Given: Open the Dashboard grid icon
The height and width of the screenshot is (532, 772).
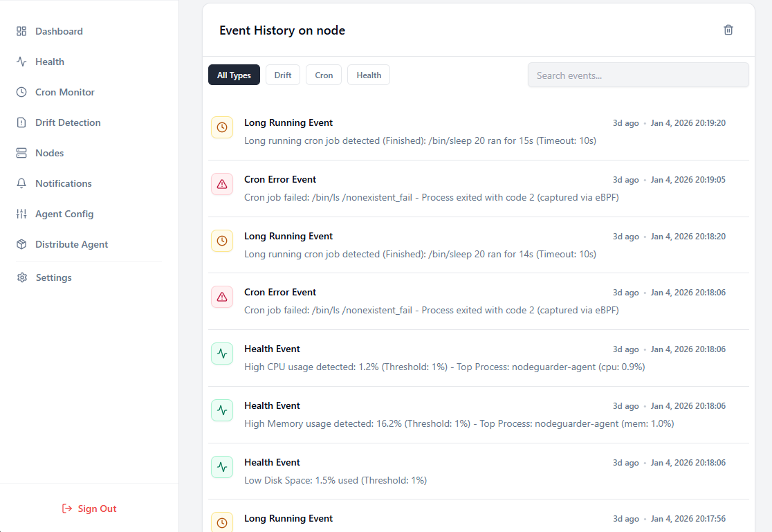Looking at the screenshot, I should (x=21, y=30).
